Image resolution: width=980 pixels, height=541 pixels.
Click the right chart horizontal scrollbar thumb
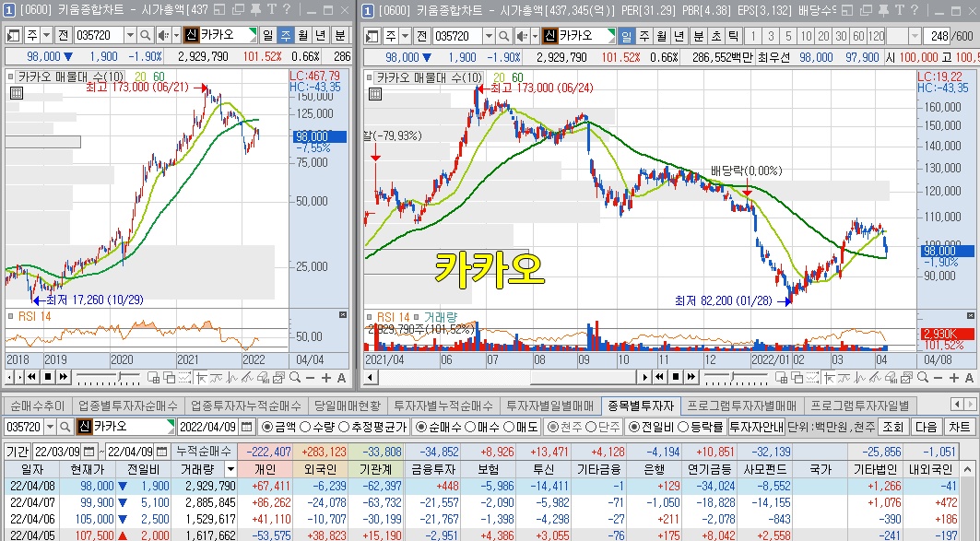click(584, 377)
